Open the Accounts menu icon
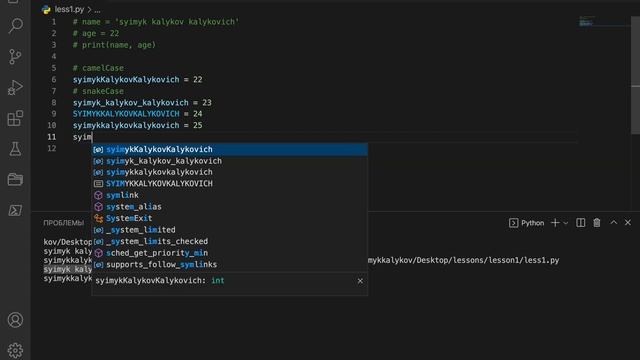The image size is (640, 360). [x=15, y=320]
